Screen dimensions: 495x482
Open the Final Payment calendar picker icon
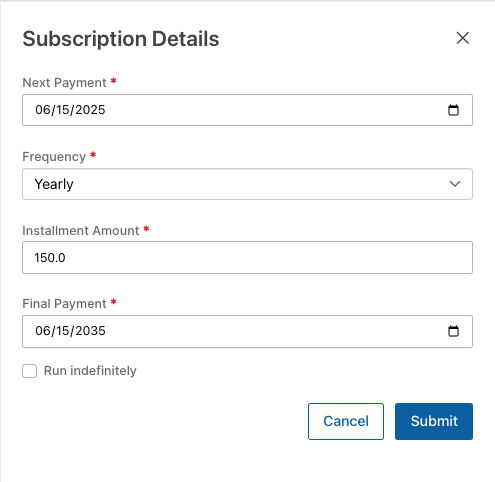(453, 331)
